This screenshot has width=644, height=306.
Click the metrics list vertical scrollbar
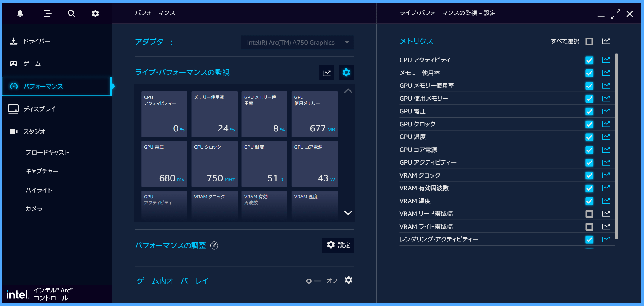[x=617, y=147]
